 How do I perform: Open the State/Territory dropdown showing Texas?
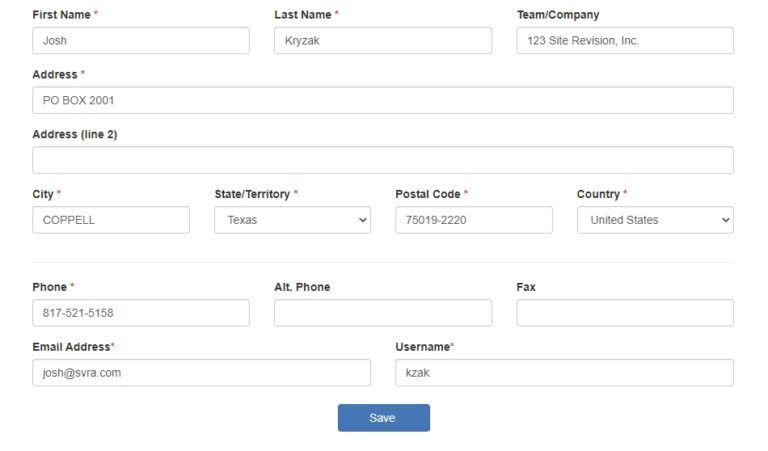(292, 220)
